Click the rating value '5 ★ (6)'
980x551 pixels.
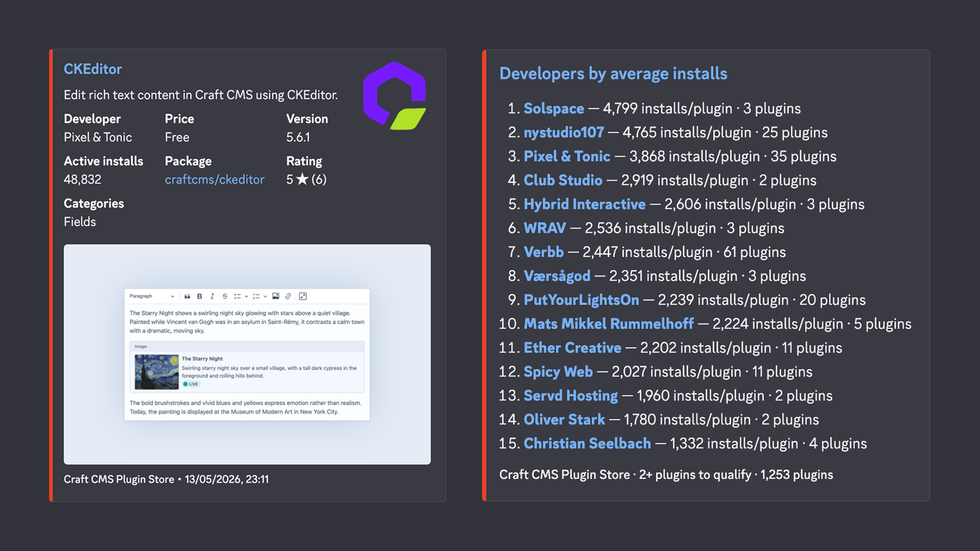[306, 180]
